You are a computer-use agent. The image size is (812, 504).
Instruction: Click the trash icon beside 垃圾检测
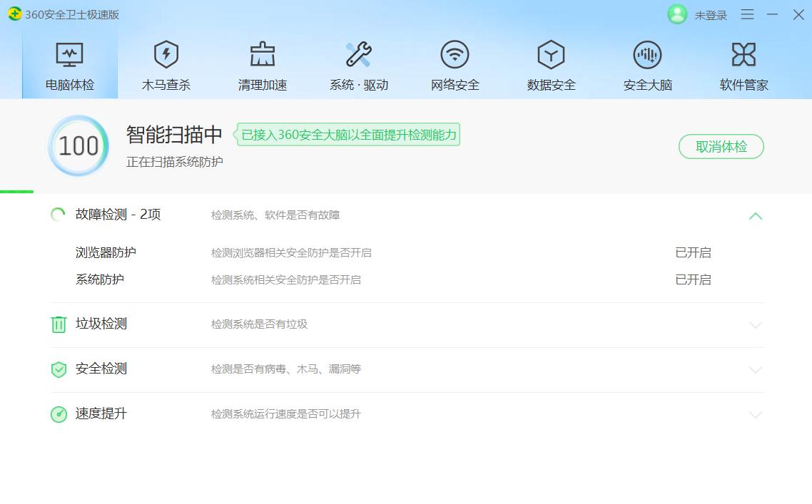(58, 324)
